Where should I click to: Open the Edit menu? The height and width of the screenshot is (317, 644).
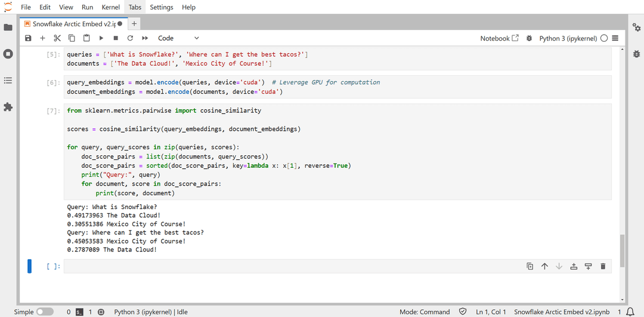[x=45, y=7]
